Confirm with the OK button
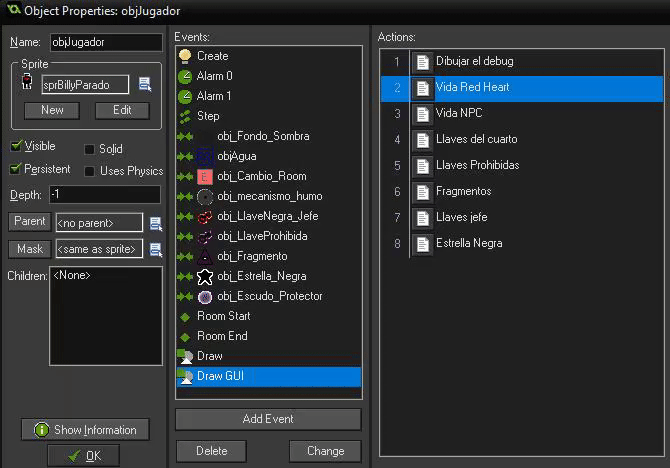This screenshot has height=468, width=670. (x=84, y=456)
